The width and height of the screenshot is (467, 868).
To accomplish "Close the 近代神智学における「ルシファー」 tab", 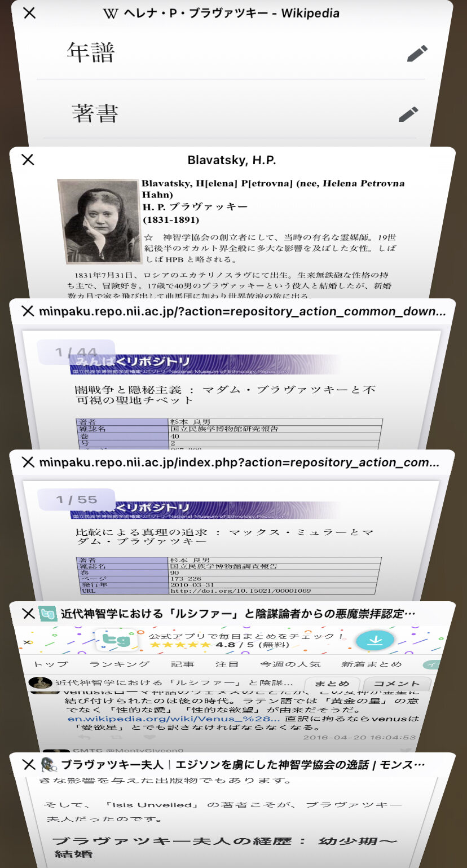I will (x=28, y=614).
